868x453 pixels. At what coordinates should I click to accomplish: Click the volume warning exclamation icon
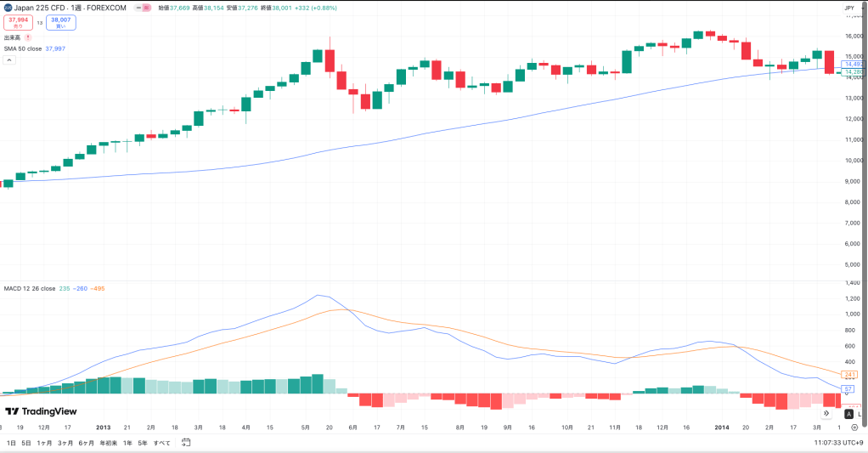click(x=28, y=37)
